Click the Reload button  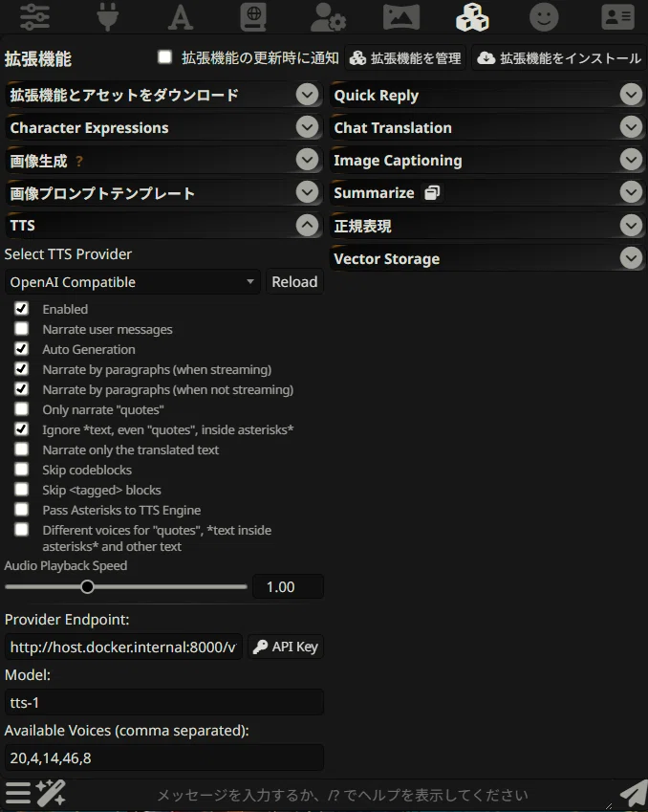tap(294, 282)
